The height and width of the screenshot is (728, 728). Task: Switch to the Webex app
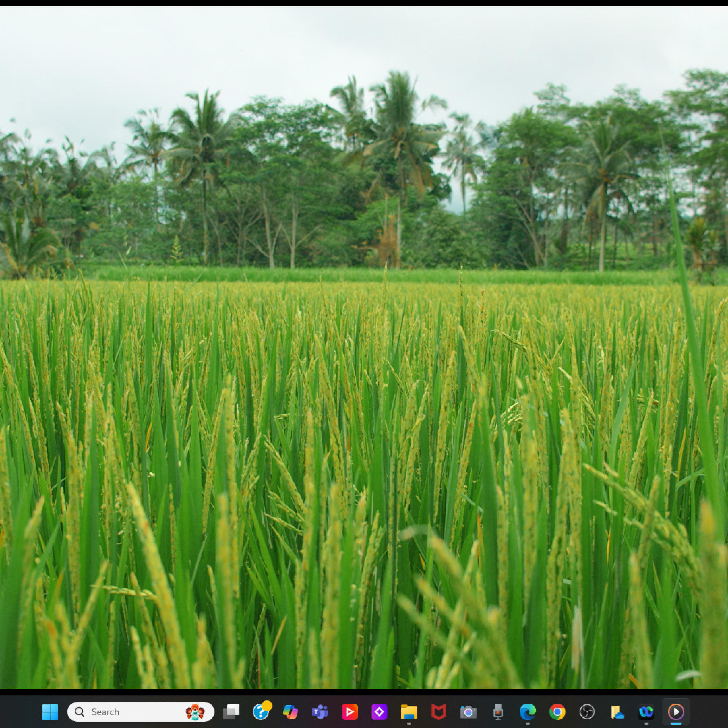[x=646, y=712]
